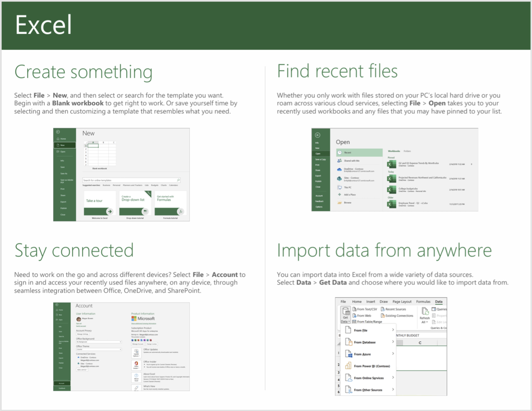Click the back arrow in the Open pane
The image size is (532, 411).
pyautogui.click(x=318, y=135)
